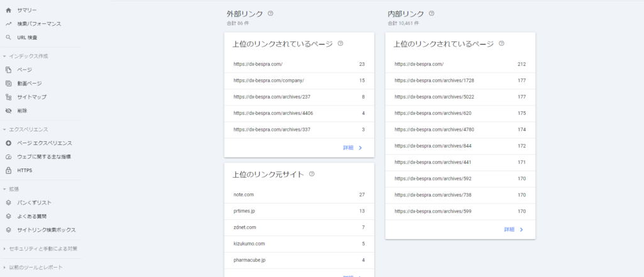Click the 動画ページ video icon
Viewport: 644px width, 277px height.
tap(8, 84)
